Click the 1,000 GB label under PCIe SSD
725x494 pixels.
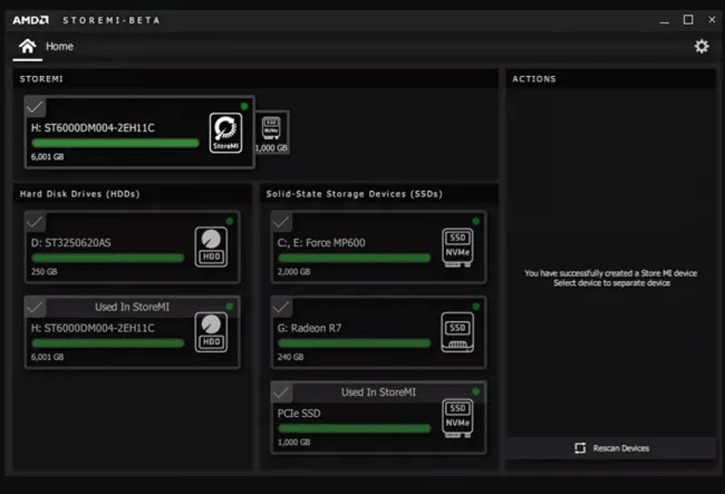[294, 442]
